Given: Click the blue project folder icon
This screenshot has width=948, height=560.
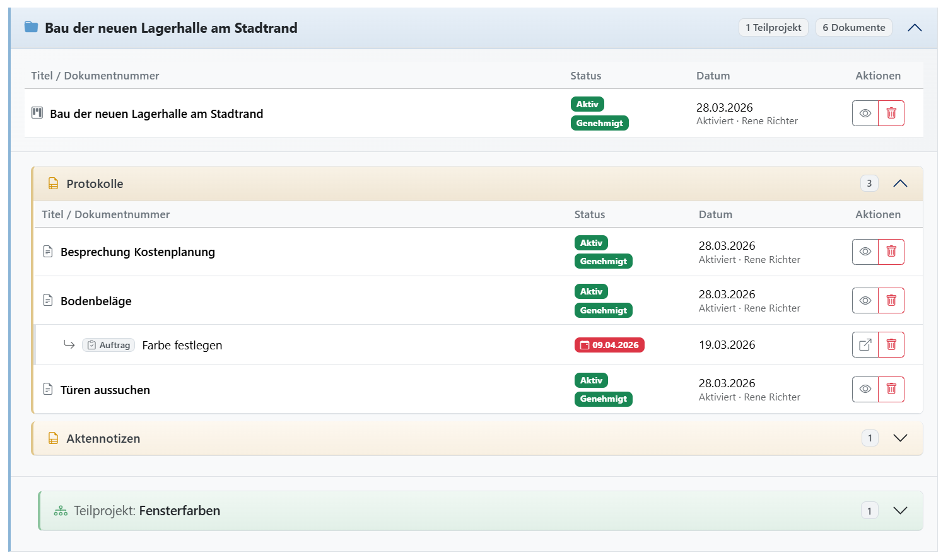Looking at the screenshot, I should point(31,27).
